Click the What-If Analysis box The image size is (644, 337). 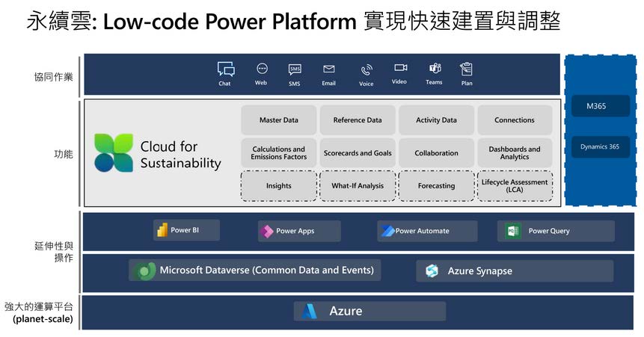pyautogui.click(x=358, y=186)
